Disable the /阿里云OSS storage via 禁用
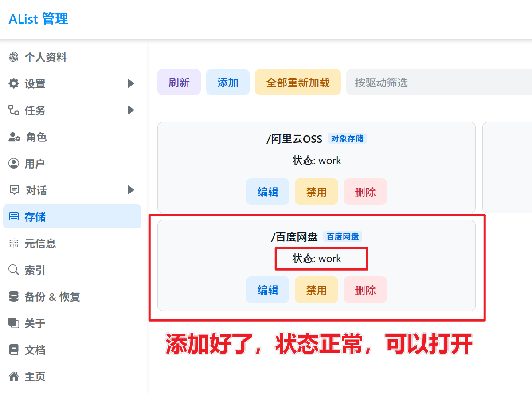 click(x=316, y=192)
